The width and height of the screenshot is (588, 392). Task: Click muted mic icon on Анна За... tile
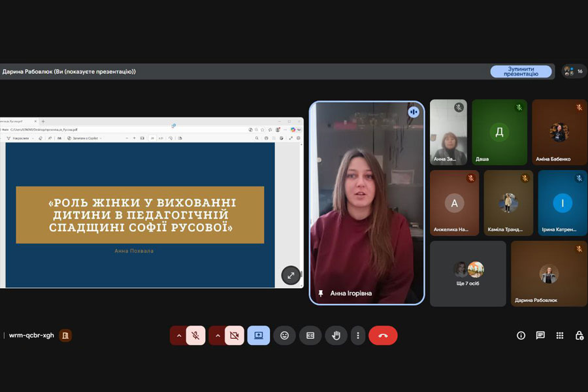(x=459, y=108)
